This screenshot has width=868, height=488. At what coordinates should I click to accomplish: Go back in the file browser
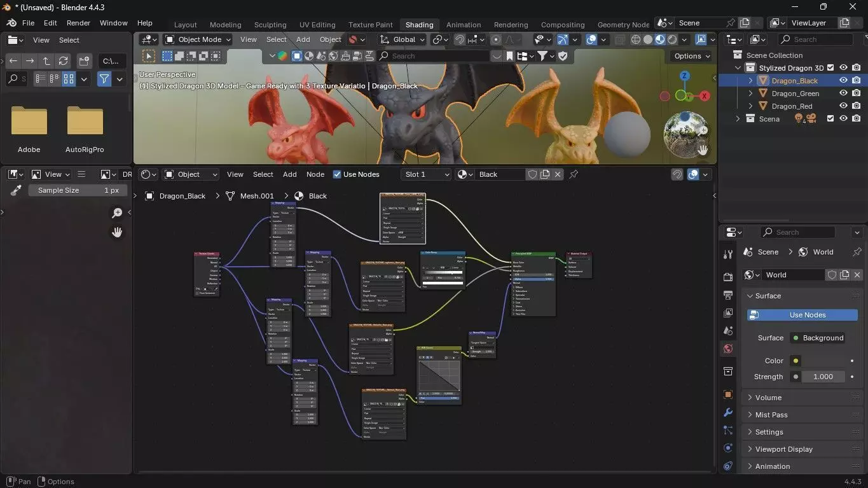(13, 61)
